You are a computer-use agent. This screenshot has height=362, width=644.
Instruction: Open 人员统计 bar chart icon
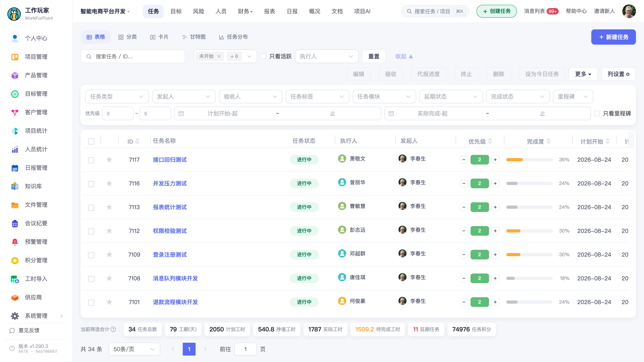click(x=15, y=149)
